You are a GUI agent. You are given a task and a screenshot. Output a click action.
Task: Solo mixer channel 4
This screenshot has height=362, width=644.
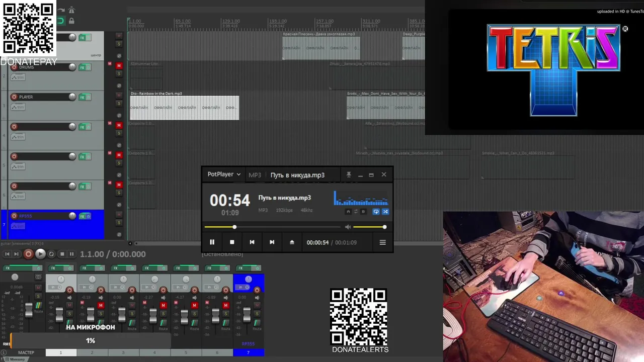click(163, 314)
